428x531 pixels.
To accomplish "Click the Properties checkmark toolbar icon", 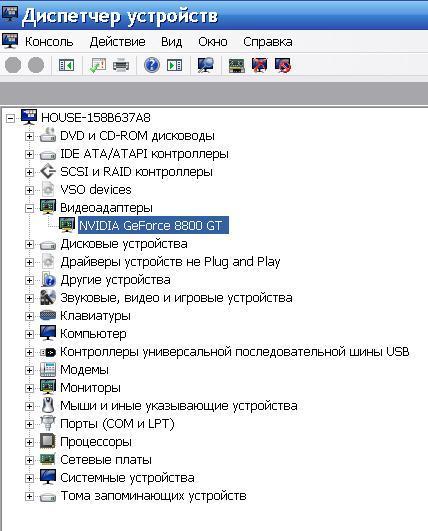I will pyautogui.click(x=98, y=65).
